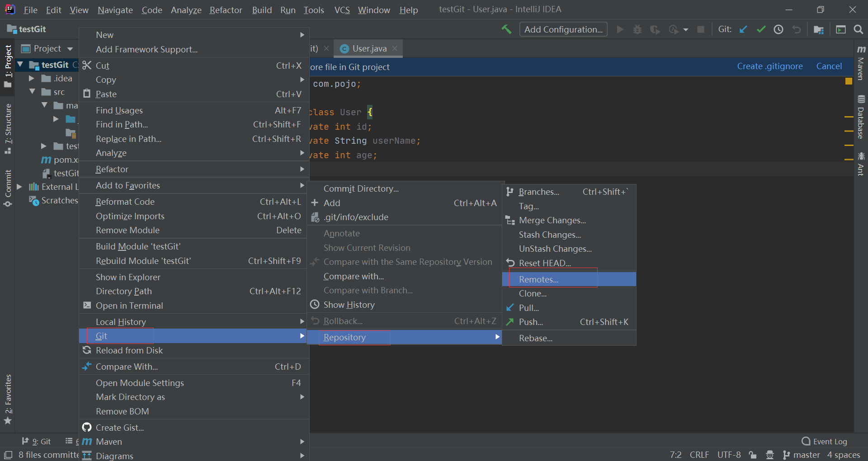
Task: Click Run with Coverage icon
Action: click(x=655, y=29)
